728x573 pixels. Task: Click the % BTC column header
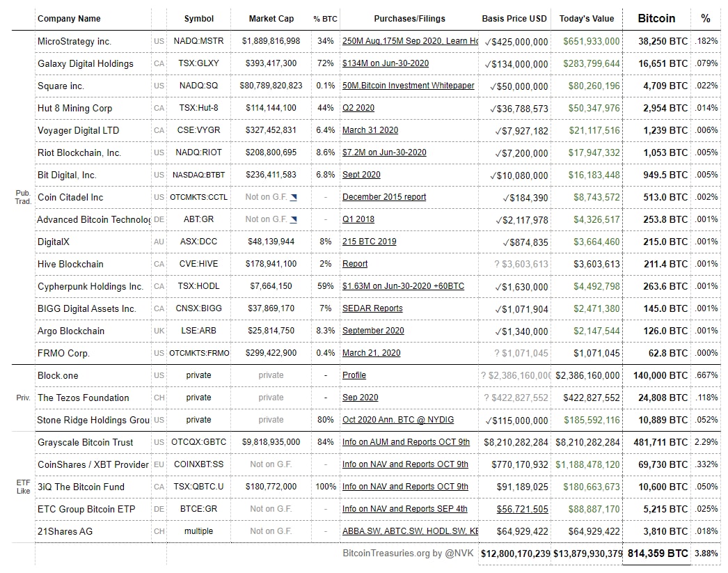point(325,19)
